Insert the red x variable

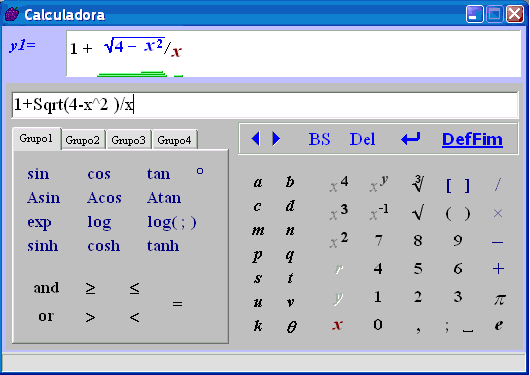click(337, 325)
